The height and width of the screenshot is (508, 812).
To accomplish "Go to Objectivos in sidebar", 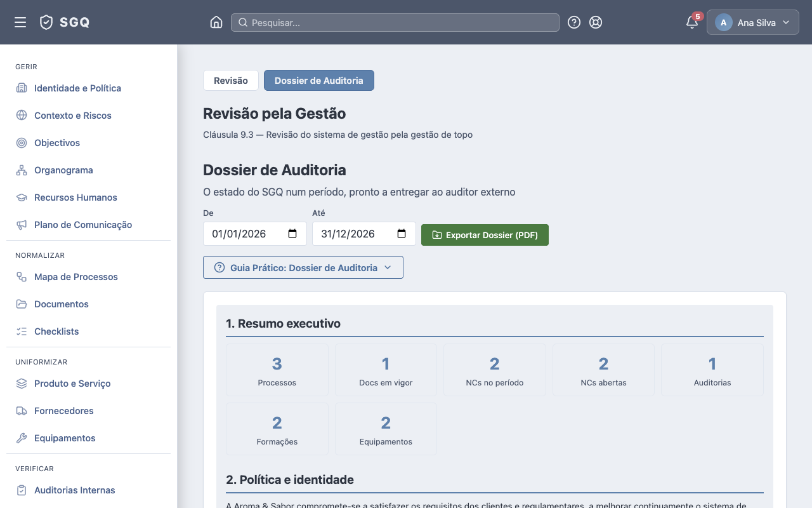I will (89, 143).
